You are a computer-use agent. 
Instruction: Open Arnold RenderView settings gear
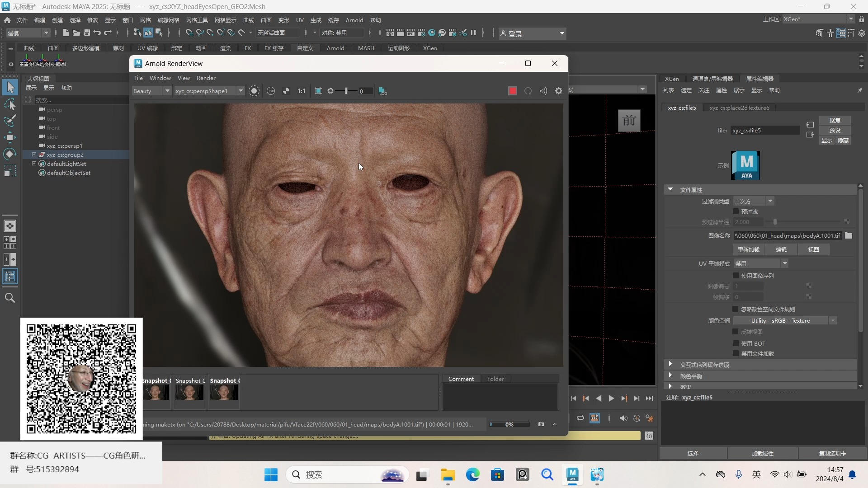click(559, 91)
